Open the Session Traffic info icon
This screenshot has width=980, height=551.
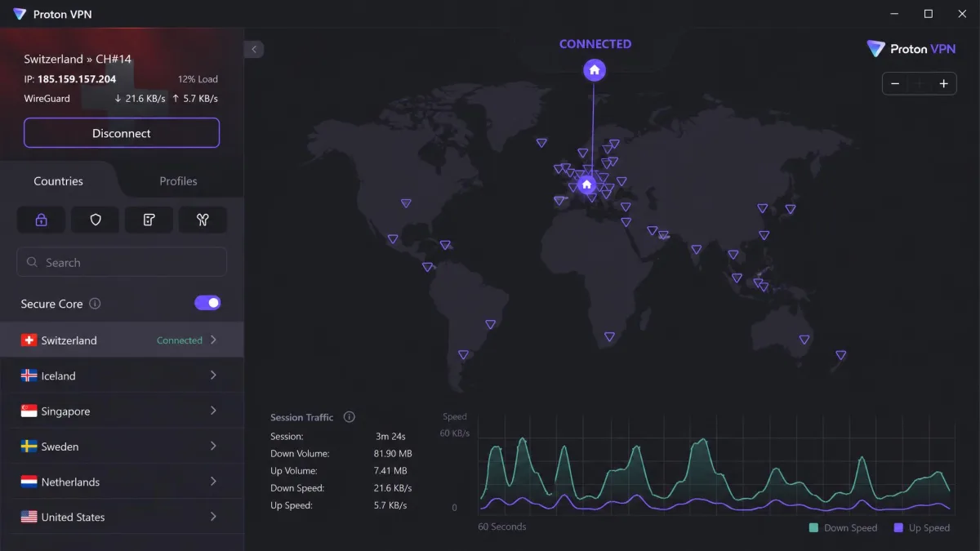350,417
